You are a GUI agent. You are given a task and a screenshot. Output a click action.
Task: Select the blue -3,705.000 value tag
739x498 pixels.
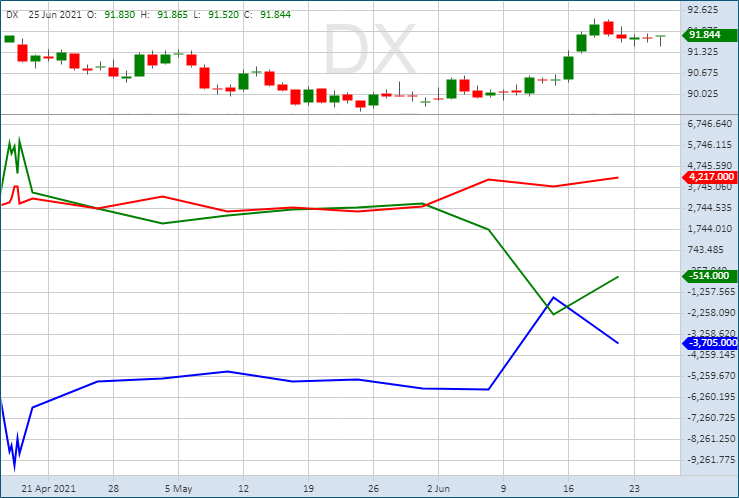pyautogui.click(x=709, y=343)
